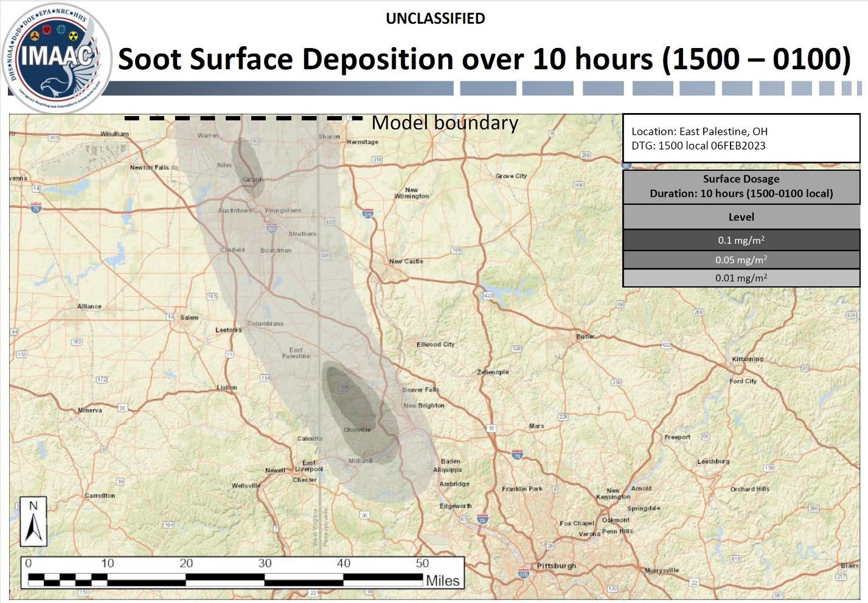
Task: Select the Interstate 79 route shield
Action: [x=481, y=520]
